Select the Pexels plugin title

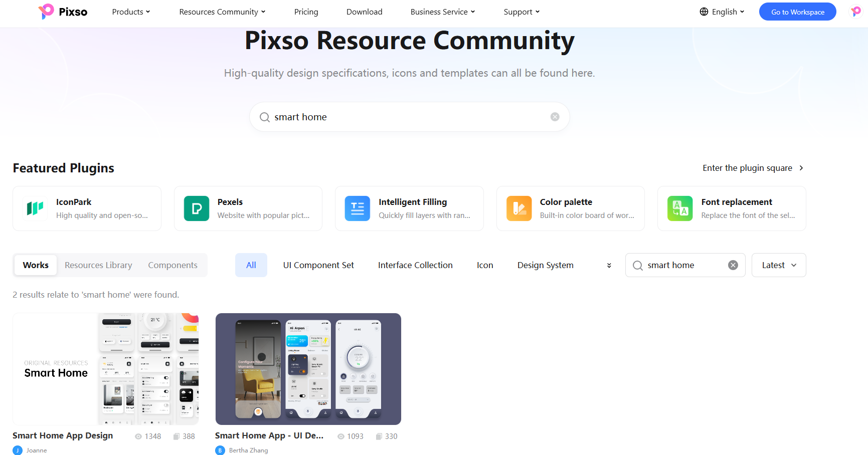pyautogui.click(x=230, y=202)
